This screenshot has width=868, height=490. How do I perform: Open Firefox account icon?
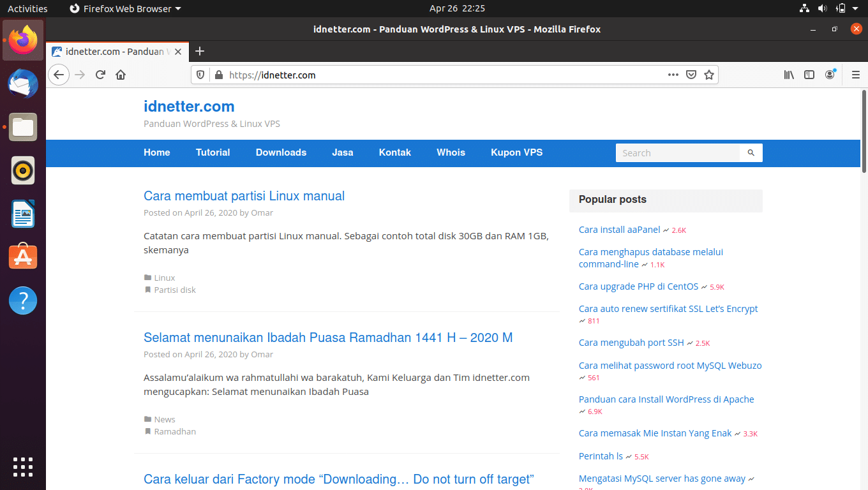pyautogui.click(x=830, y=75)
